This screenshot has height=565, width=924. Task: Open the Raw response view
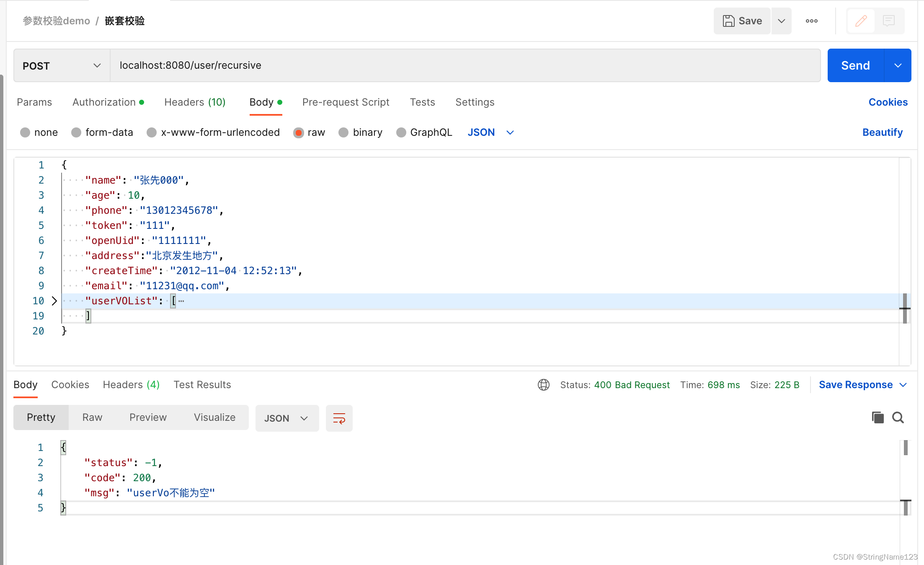tap(92, 417)
